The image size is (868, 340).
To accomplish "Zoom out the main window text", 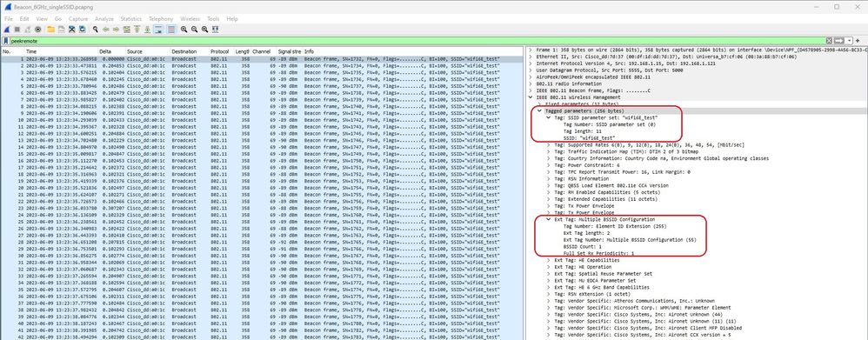I will 194,29.
